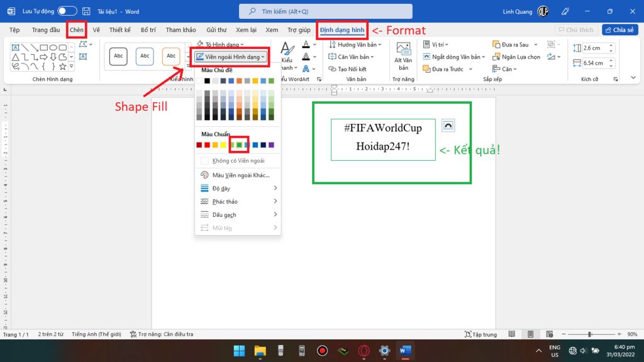Open the Tham khảo tab
This screenshot has height=362, width=644.
tap(180, 30)
